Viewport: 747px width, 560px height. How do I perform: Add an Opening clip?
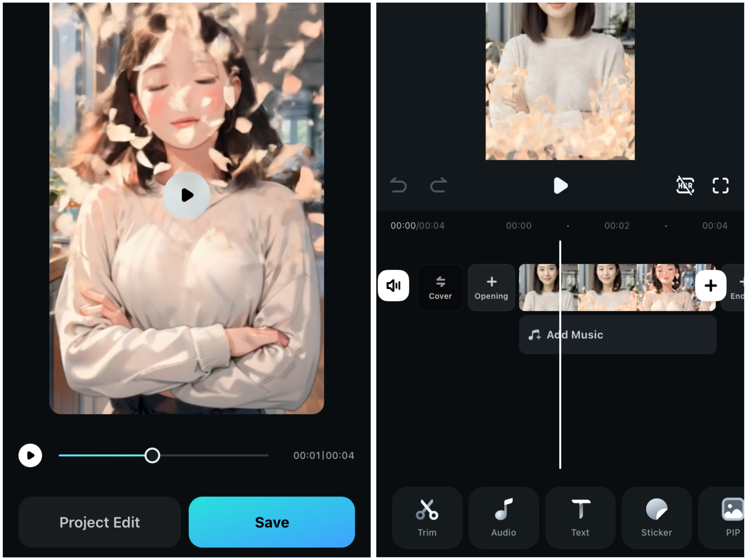click(x=491, y=288)
